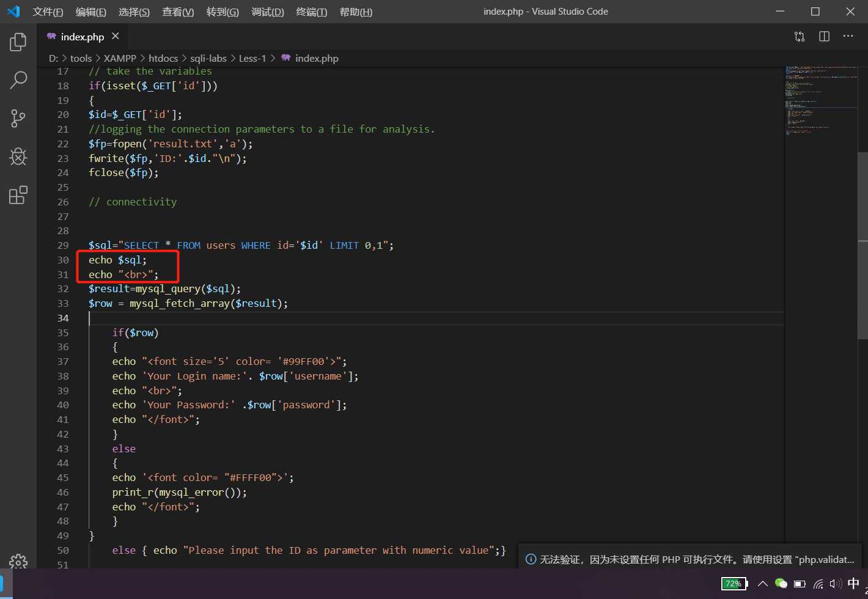Viewport: 868px width, 599px height.
Task: Open the Extensions view
Action: point(18,195)
